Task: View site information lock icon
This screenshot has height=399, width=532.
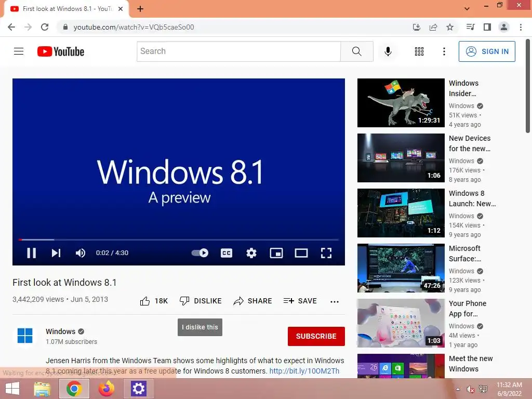Action: coord(65,27)
